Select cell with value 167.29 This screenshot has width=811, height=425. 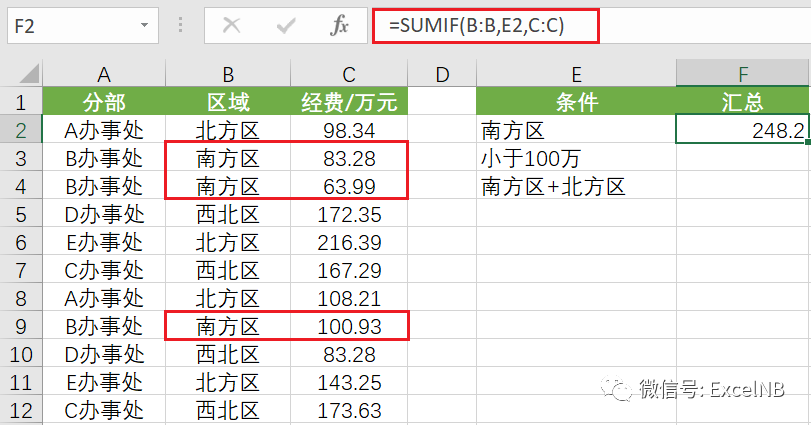pos(349,269)
